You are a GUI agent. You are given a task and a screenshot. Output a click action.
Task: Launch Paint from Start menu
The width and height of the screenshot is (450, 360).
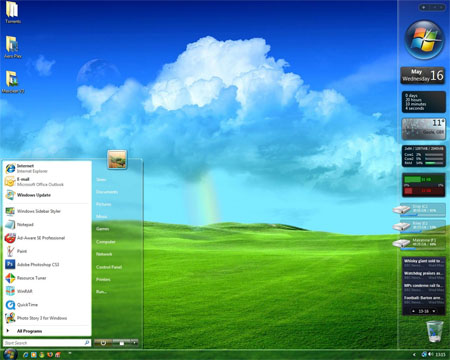point(47,251)
